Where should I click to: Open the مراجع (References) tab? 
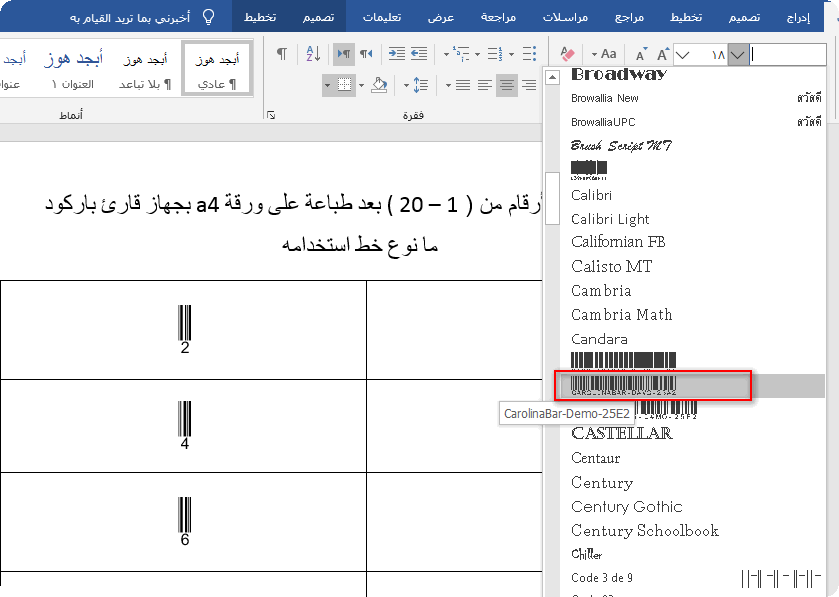click(629, 18)
